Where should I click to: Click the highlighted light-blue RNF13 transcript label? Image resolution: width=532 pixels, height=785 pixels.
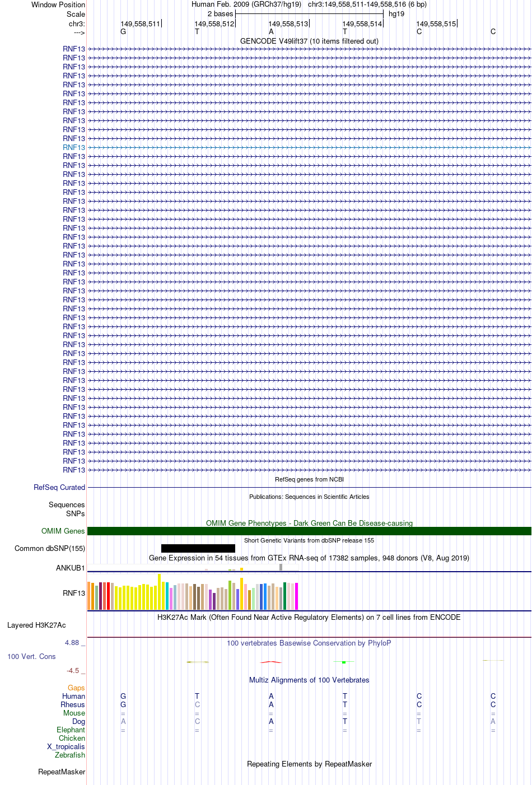(74, 148)
